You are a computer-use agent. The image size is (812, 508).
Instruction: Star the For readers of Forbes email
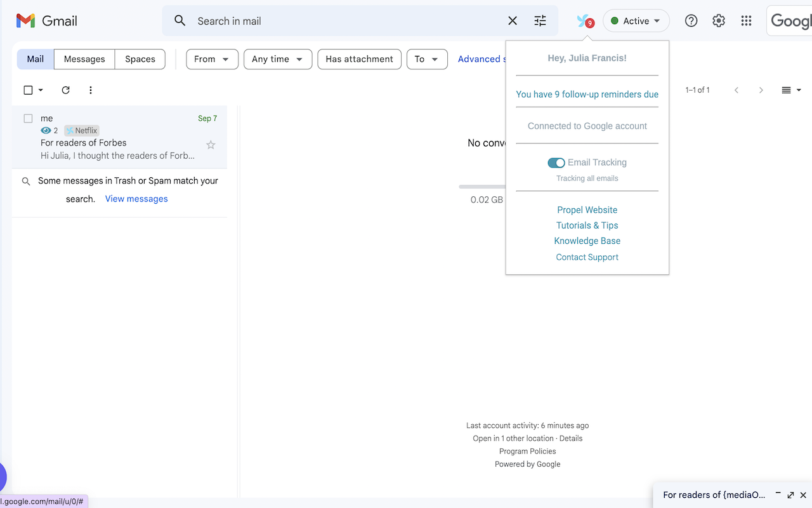click(210, 145)
